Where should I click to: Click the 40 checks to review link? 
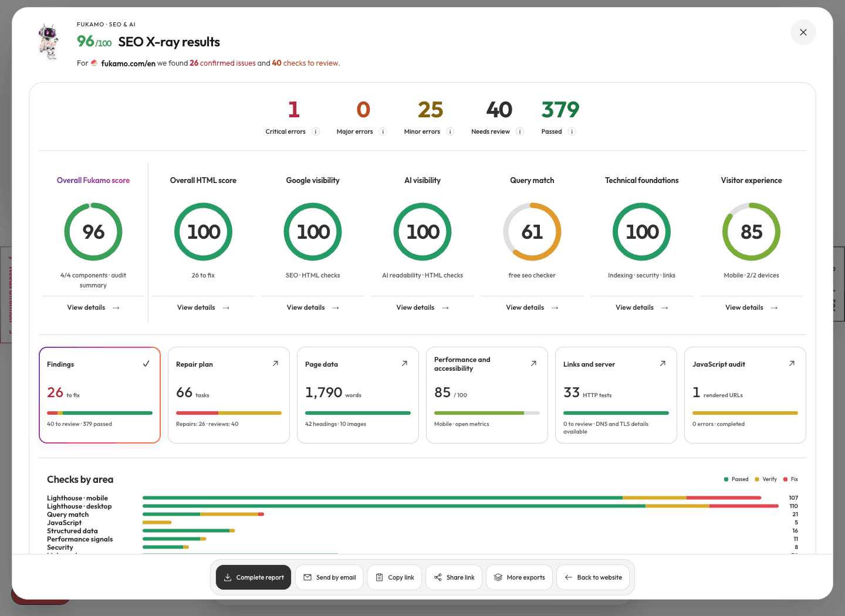tap(305, 63)
